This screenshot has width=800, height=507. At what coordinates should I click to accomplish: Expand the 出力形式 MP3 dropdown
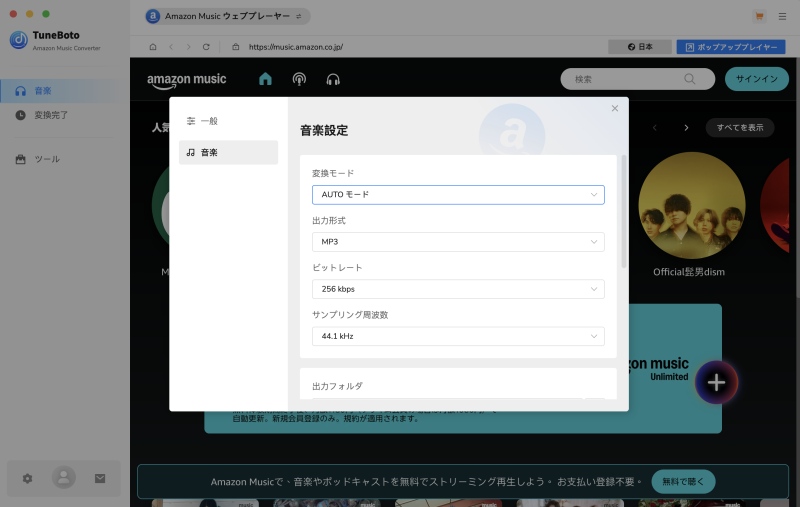click(x=458, y=242)
